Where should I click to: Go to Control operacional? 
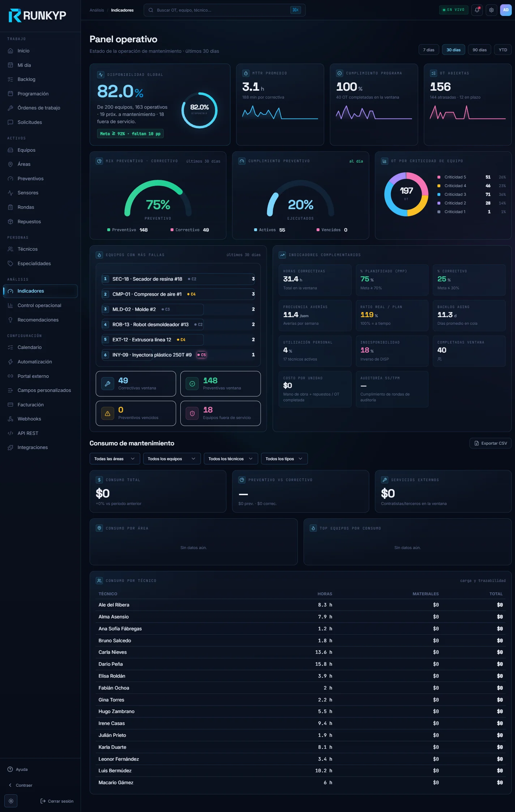pos(40,306)
